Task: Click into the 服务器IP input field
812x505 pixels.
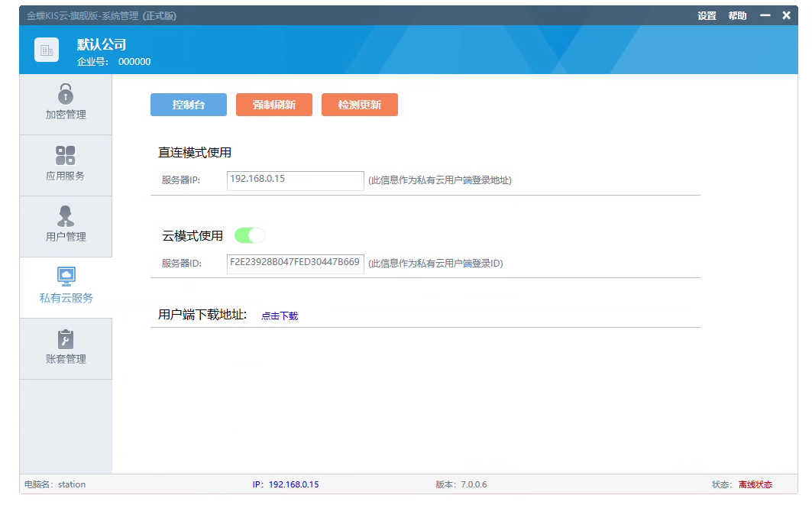Action: [x=296, y=180]
